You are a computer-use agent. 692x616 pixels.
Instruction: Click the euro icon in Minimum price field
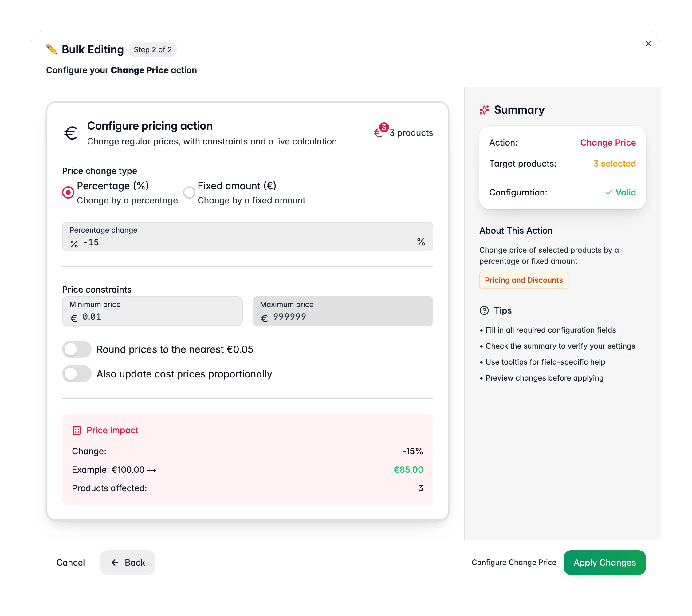(x=74, y=318)
